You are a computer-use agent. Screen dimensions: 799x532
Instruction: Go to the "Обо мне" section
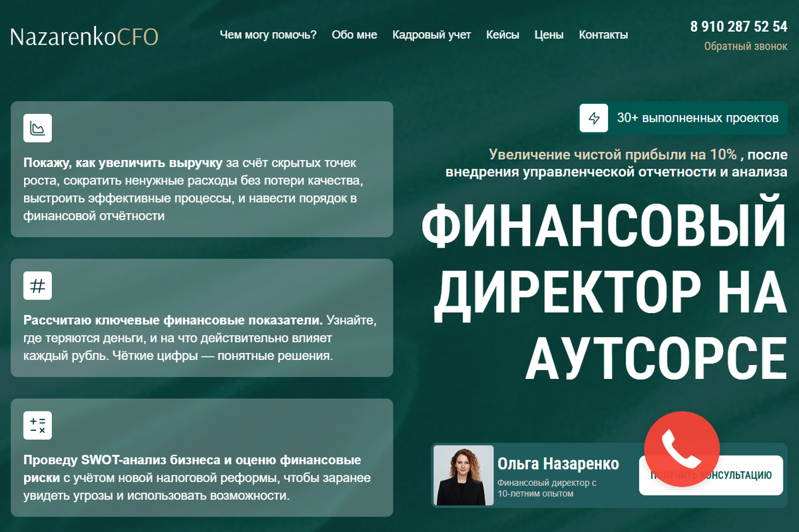pos(354,35)
